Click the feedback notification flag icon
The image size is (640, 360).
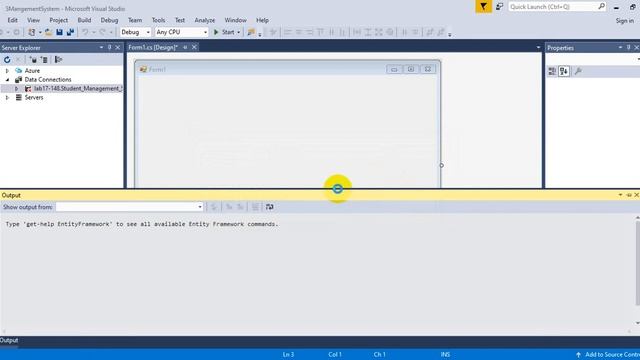(x=483, y=7)
